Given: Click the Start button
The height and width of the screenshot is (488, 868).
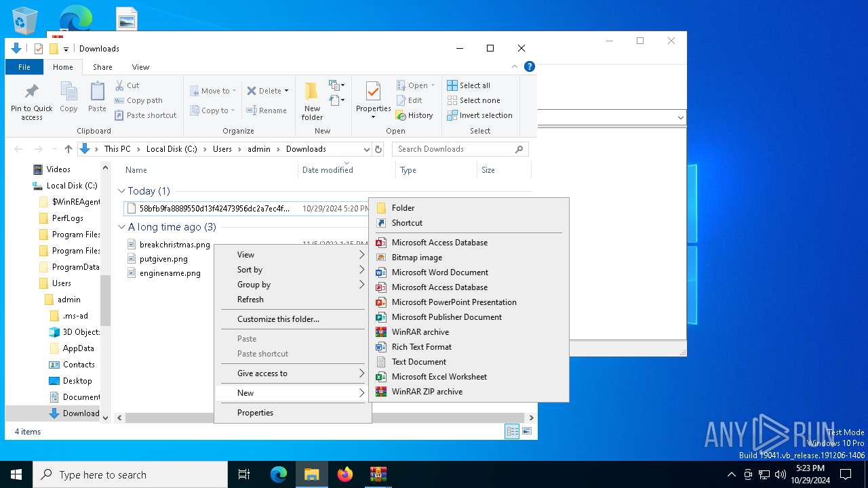Looking at the screenshot, I should [x=16, y=474].
